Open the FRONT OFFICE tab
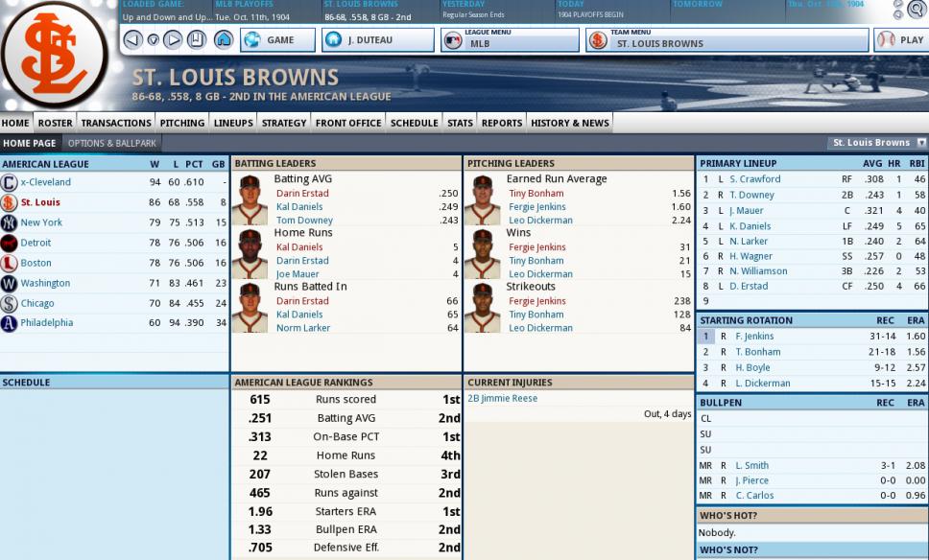This screenshot has height=560, width=929. click(348, 123)
